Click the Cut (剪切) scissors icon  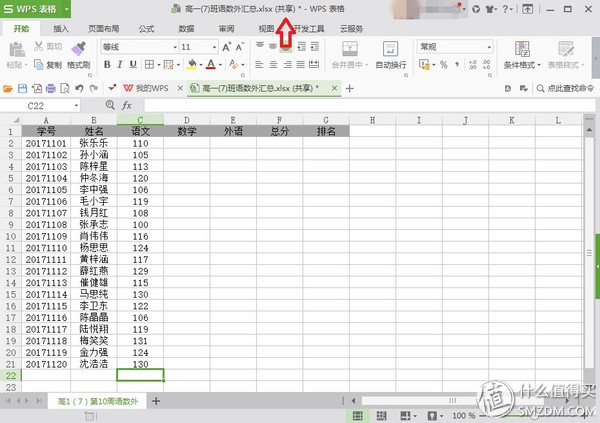coord(39,46)
